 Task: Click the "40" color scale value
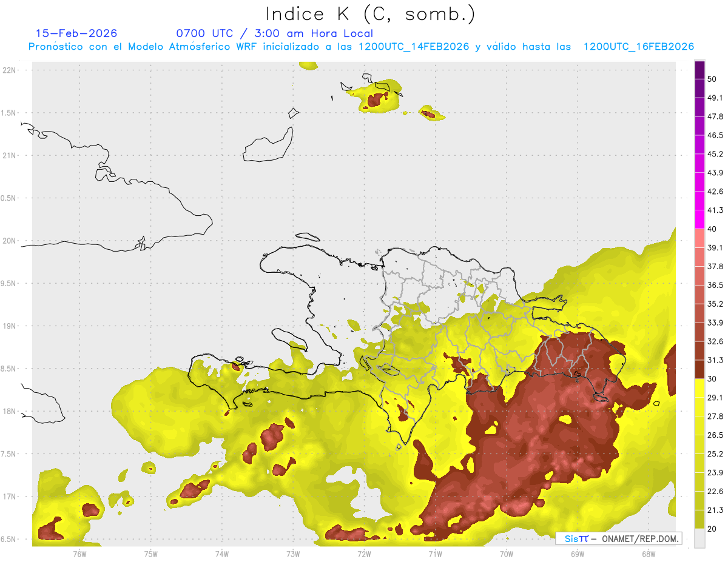point(712,230)
